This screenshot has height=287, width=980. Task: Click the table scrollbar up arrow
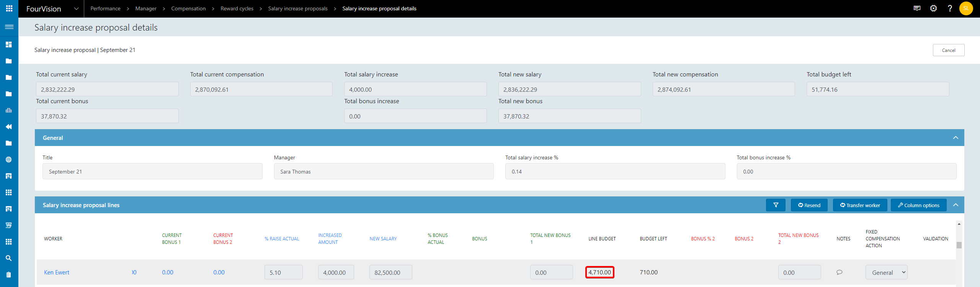[x=959, y=224]
